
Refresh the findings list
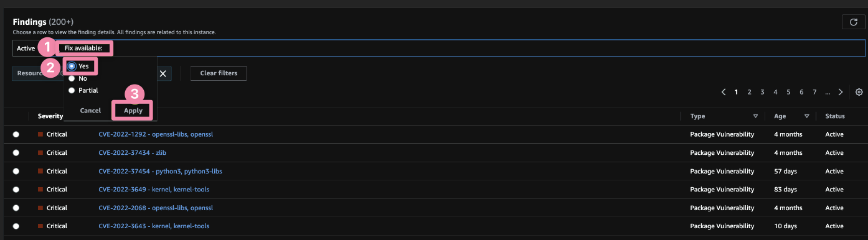[853, 22]
